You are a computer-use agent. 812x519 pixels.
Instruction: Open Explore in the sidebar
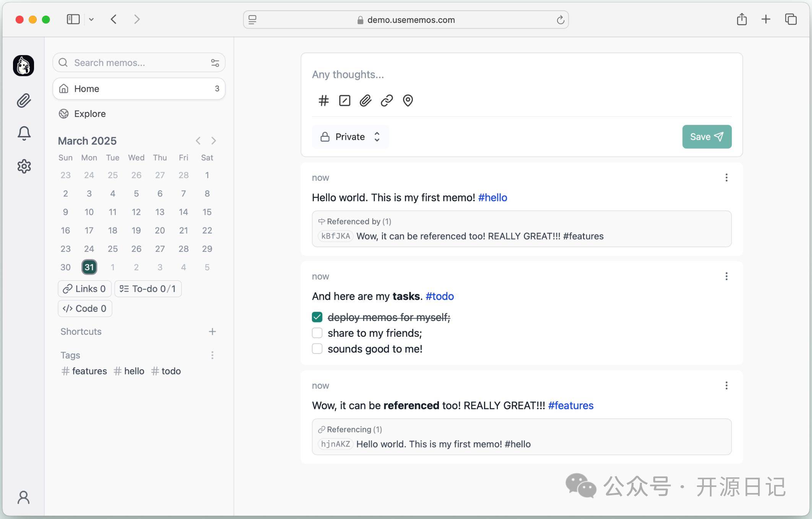point(90,114)
